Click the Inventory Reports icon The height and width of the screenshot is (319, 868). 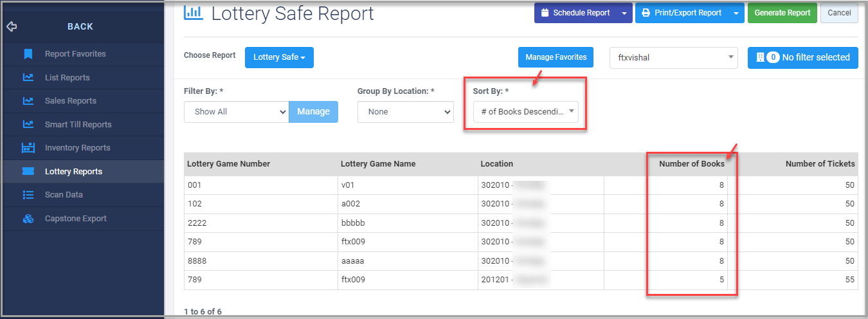tap(28, 148)
